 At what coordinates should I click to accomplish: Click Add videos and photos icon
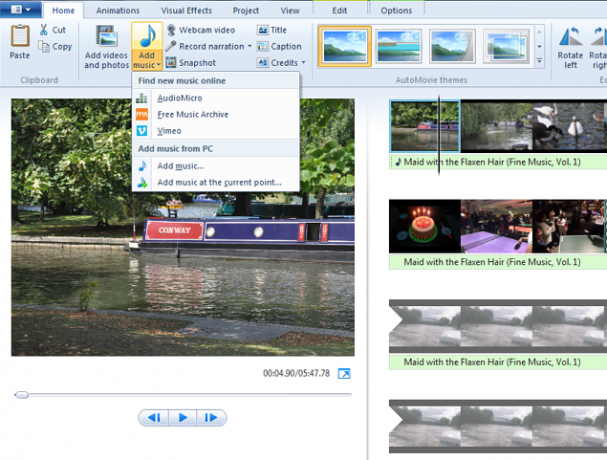point(106,36)
